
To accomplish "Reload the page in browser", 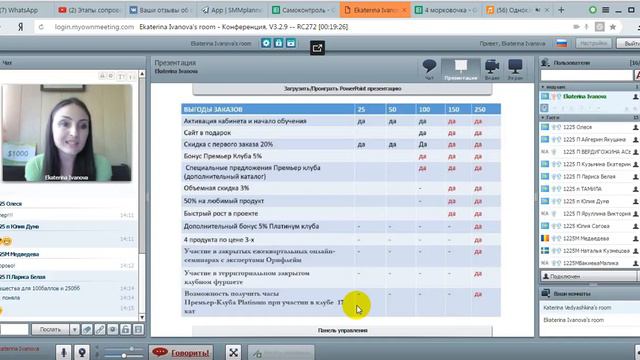I will click(x=41, y=27).
